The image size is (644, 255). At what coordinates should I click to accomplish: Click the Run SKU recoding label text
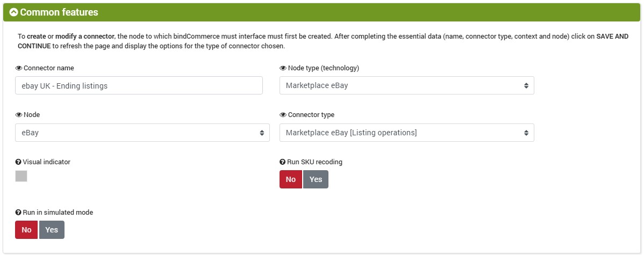(315, 162)
